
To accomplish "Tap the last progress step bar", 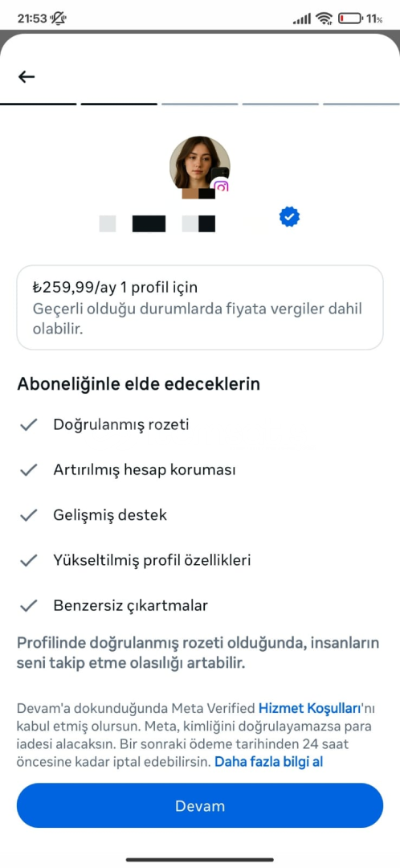I will pyautogui.click(x=361, y=104).
